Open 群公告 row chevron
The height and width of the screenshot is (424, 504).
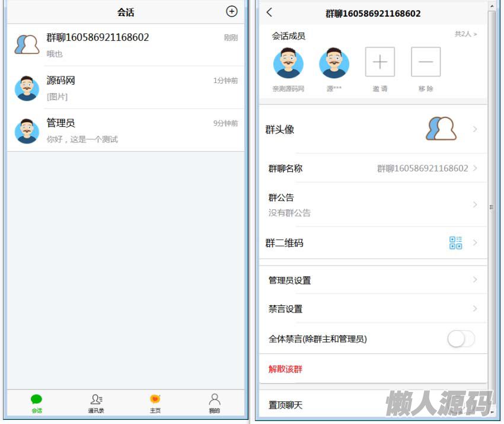475,205
